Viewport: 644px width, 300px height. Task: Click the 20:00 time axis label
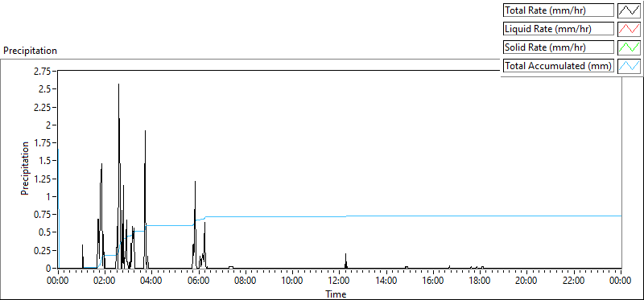click(x=526, y=282)
